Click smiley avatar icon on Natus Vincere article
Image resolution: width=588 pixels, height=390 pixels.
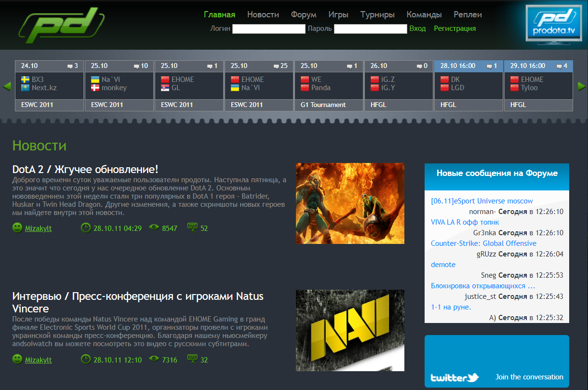pos(17,359)
